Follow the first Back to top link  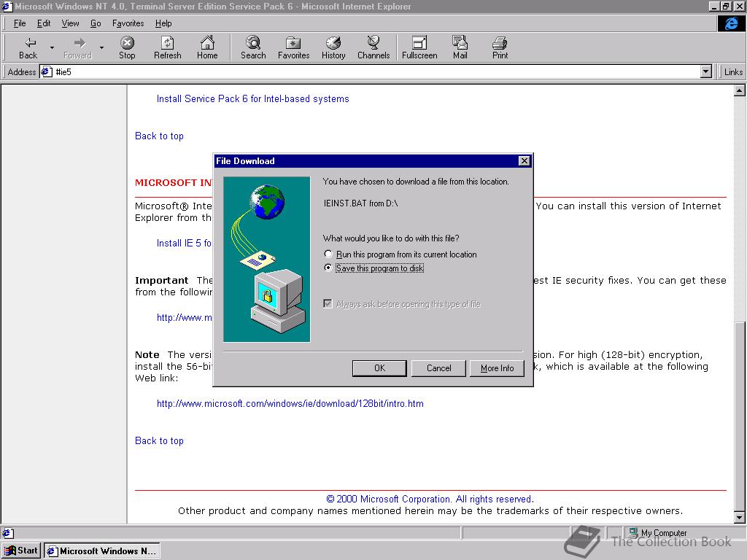[159, 136]
